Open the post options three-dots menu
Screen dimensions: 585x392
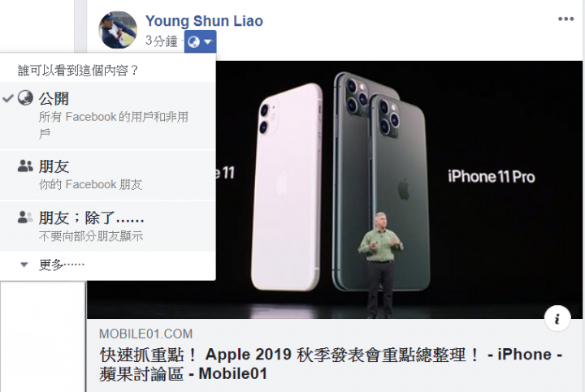[565, 19]
